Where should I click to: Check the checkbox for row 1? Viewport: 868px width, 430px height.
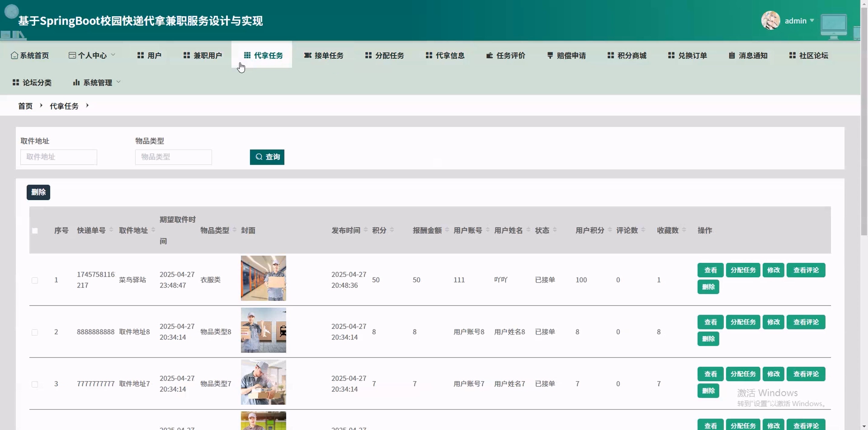(x=35, y=280)
